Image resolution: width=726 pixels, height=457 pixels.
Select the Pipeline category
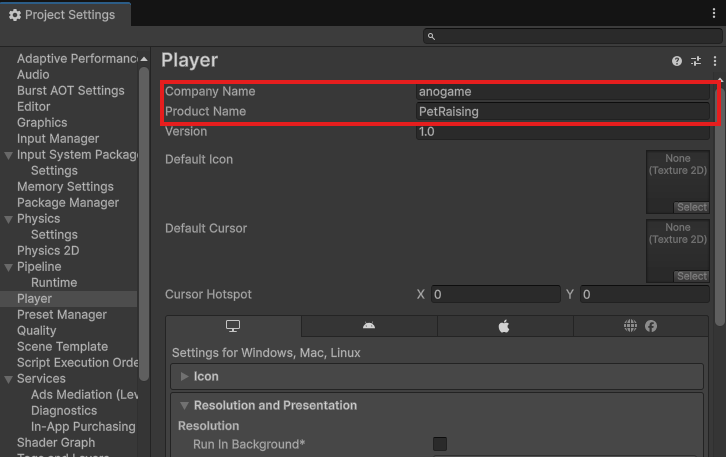[39, 267]
